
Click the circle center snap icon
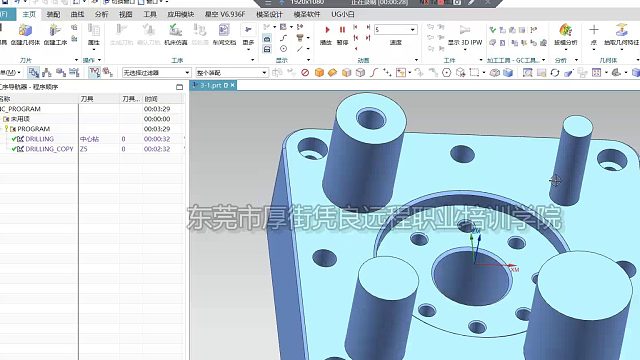pos(447,73)
